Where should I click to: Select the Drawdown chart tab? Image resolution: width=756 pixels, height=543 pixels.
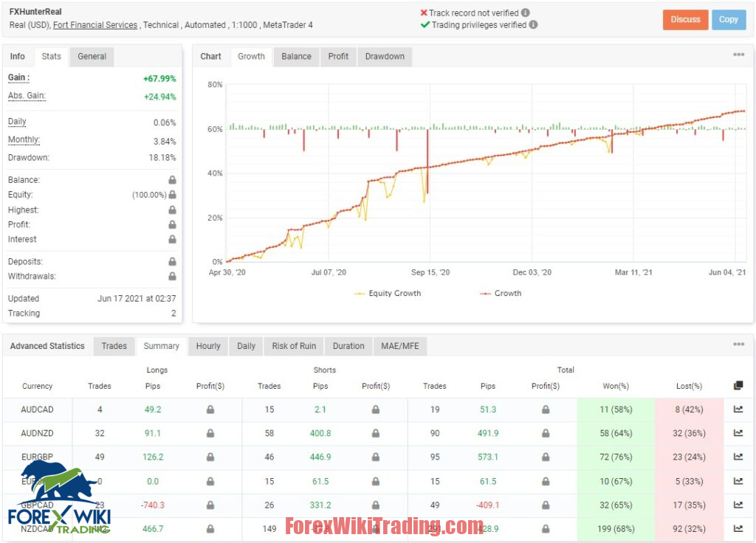385,56
